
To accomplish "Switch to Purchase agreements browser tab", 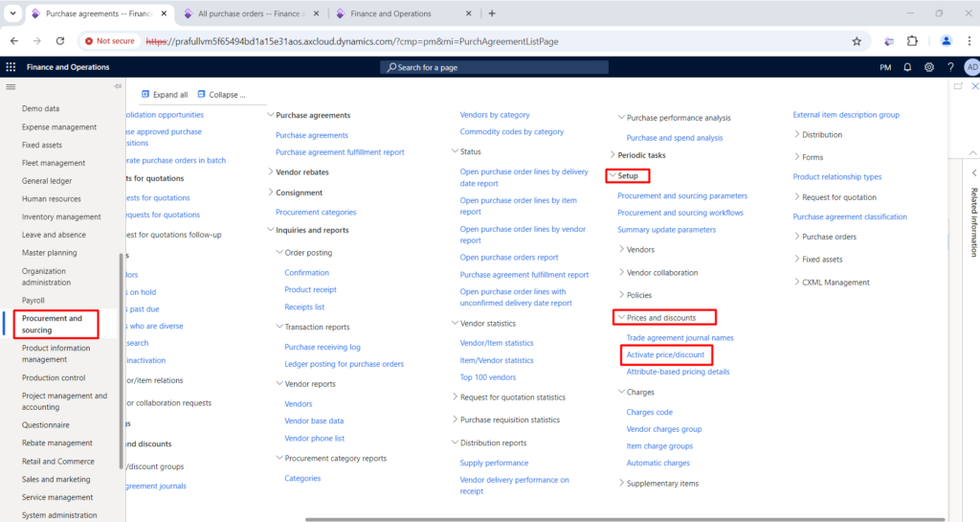I will pyautogui.click(x=100, y=13).
